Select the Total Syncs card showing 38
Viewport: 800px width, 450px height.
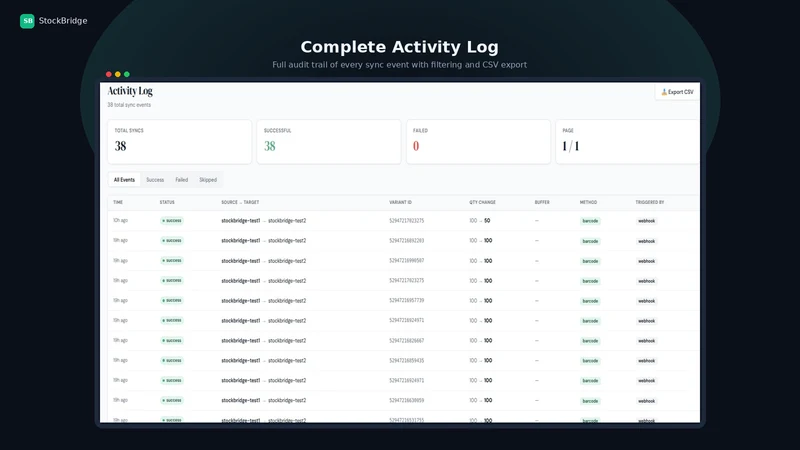(180, 142)
